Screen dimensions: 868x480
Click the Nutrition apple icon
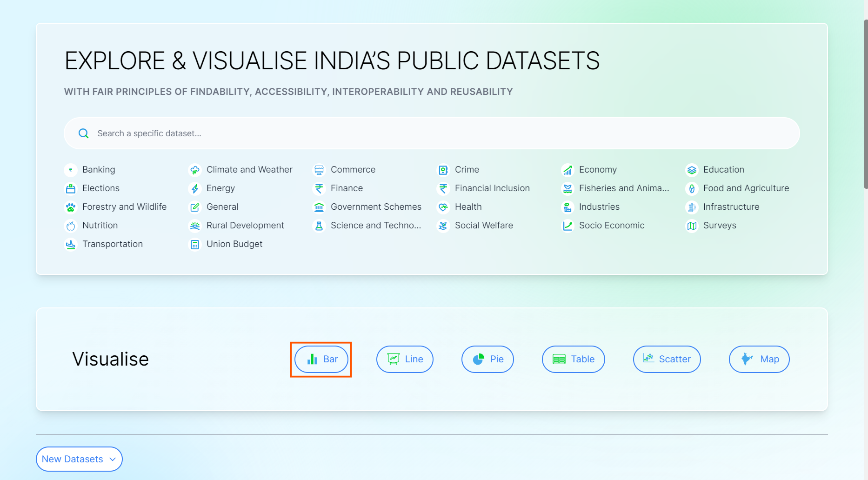(71, 226)
